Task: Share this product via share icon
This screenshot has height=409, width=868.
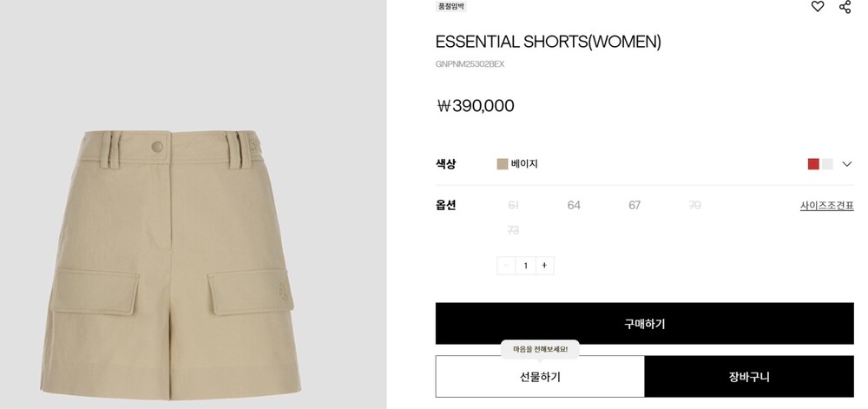Action: 845,7
